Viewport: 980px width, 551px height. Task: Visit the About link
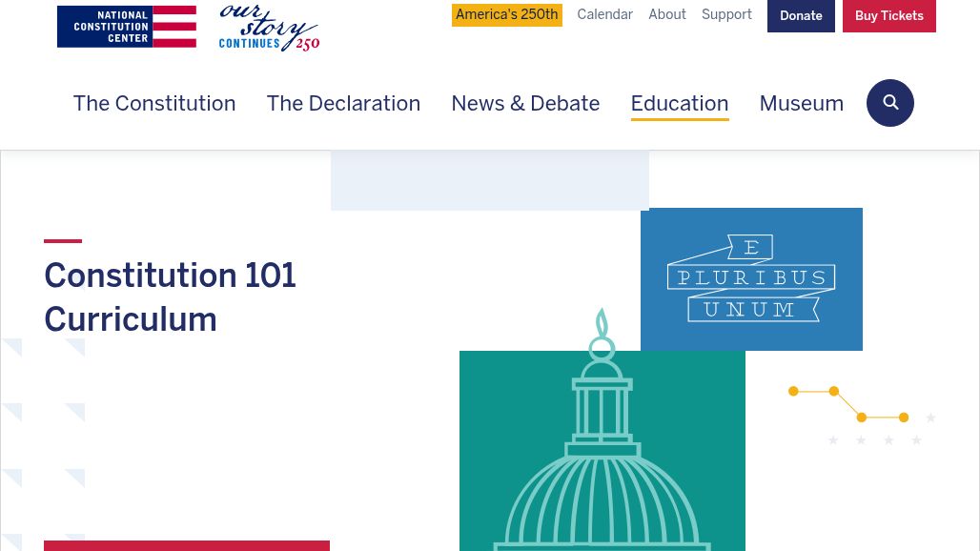tap(666, 15)
